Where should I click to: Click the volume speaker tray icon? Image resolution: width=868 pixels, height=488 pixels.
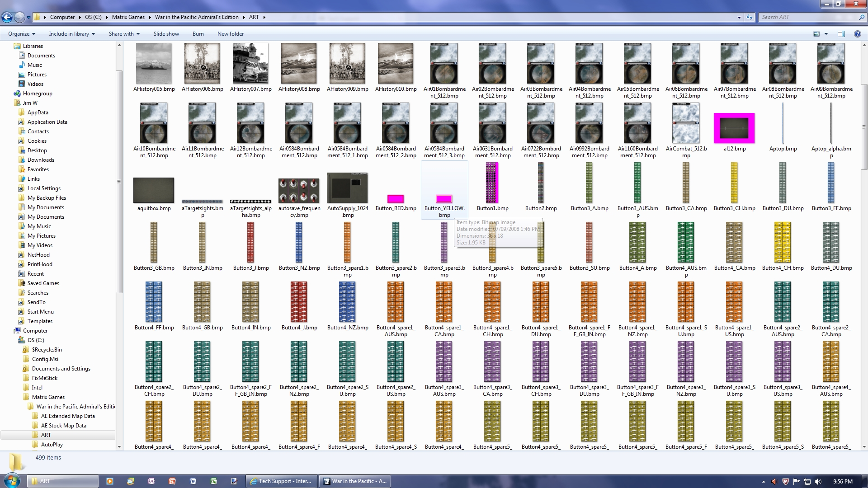click(x=818, y=482)
